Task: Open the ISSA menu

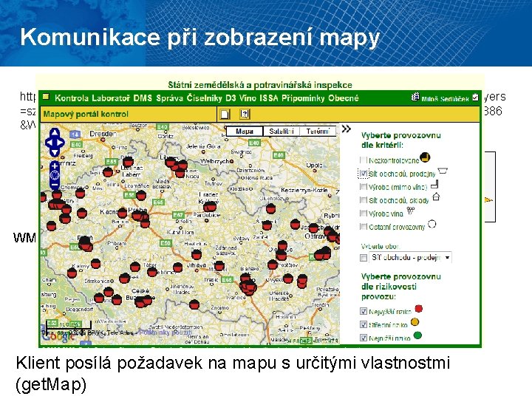Action: 269,98
